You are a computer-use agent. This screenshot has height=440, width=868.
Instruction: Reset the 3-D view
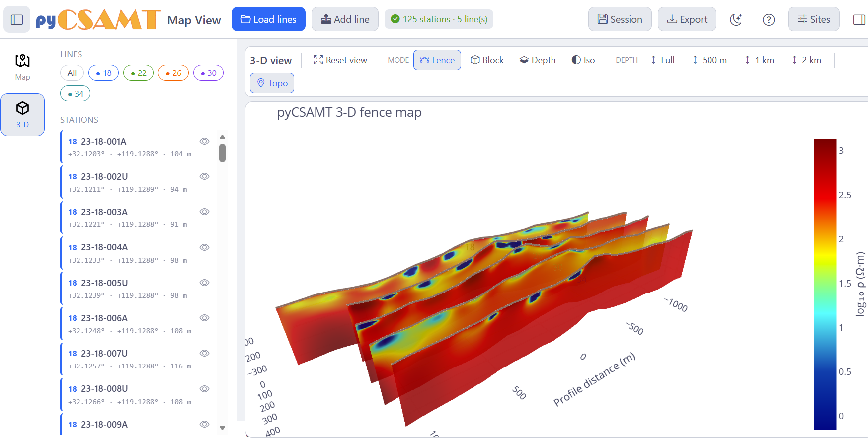[340, 60]
